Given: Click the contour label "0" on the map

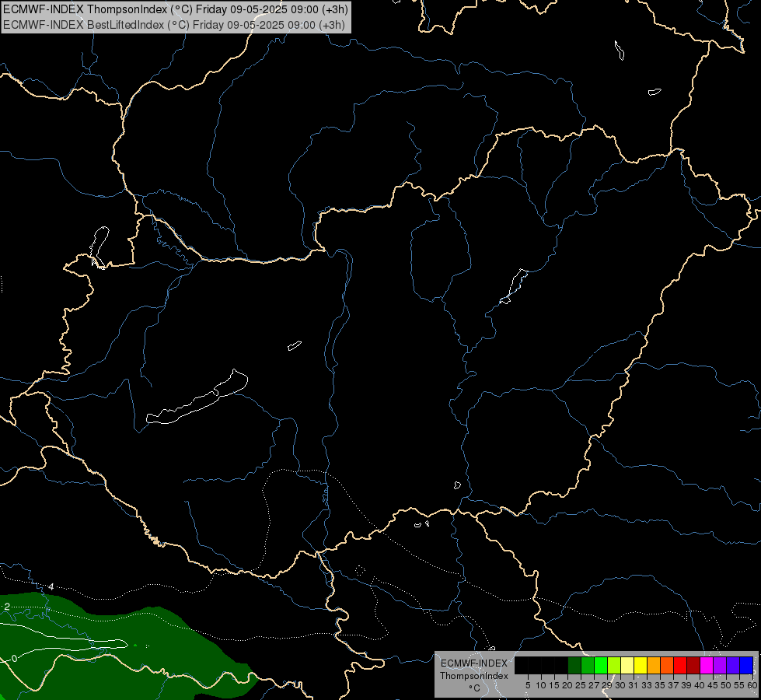Looking at the screenshot, I should pos(14,658).
